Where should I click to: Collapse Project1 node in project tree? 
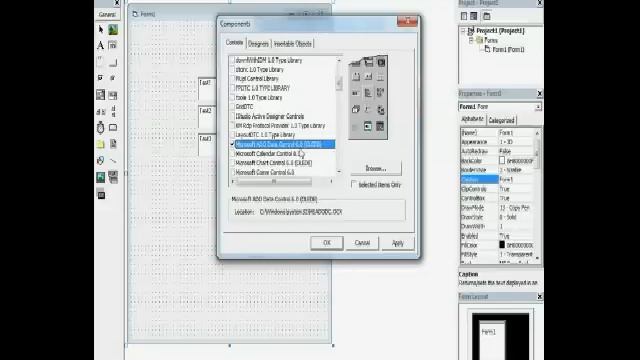tap(463, 31)
